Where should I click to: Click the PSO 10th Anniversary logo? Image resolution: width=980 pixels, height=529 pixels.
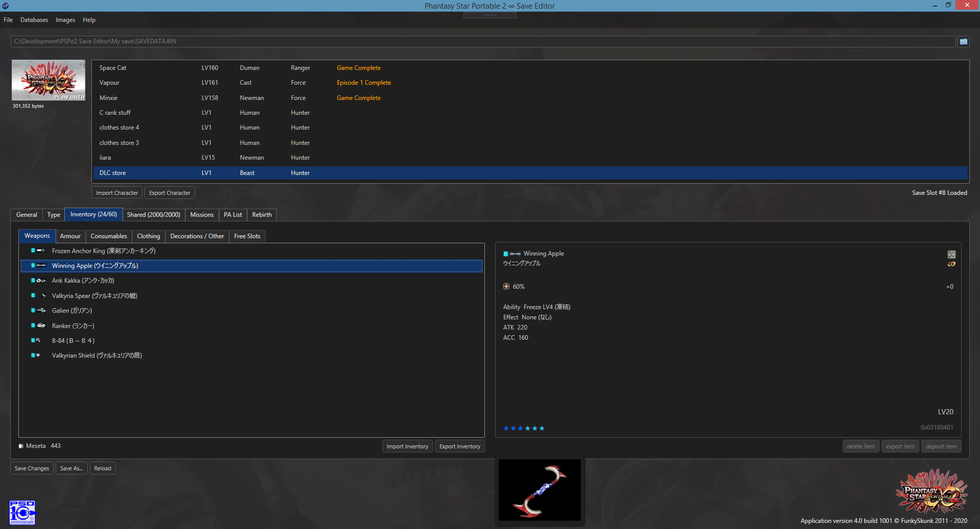(22, 512)
